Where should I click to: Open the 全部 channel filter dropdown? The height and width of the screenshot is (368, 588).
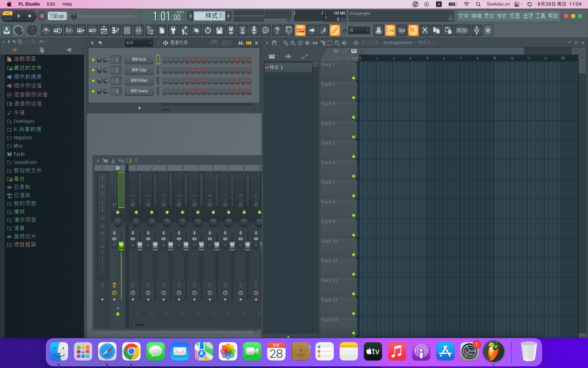click(x=139, y=43)
